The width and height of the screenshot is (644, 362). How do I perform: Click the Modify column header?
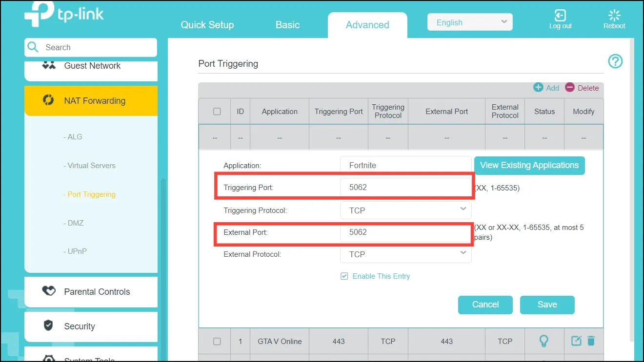tap(584, 112)
